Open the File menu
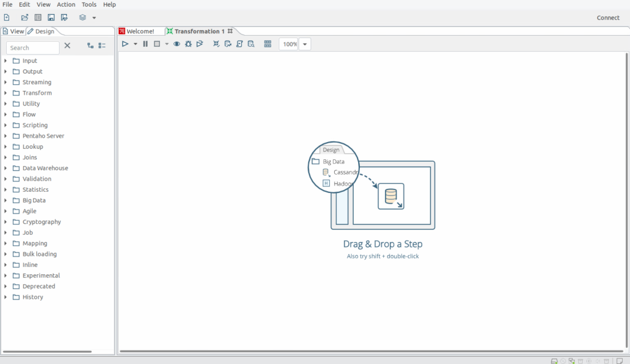 7,4
